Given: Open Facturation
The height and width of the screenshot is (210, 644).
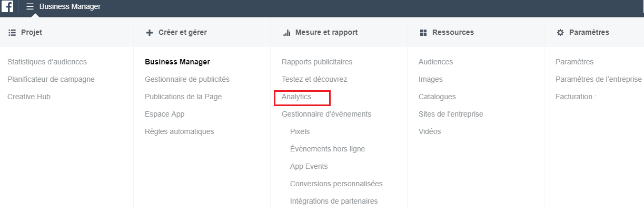Looking at the screenshot, I should tap(576, 97).
